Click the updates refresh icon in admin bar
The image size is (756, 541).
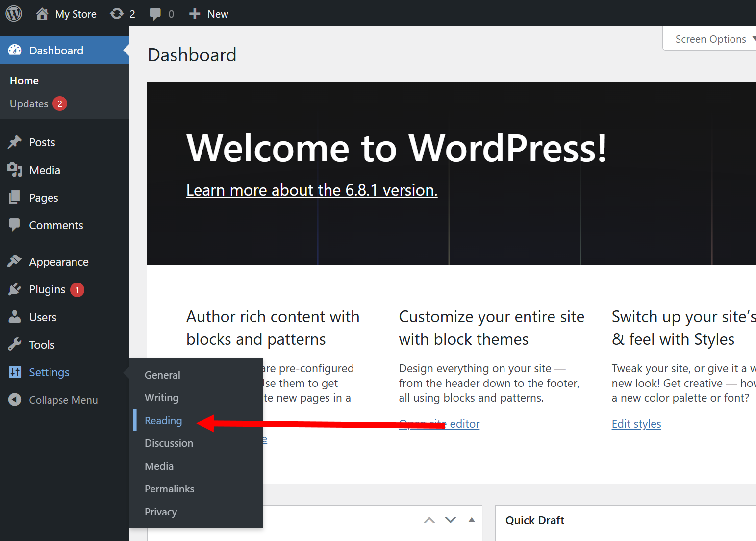[117, 14]
